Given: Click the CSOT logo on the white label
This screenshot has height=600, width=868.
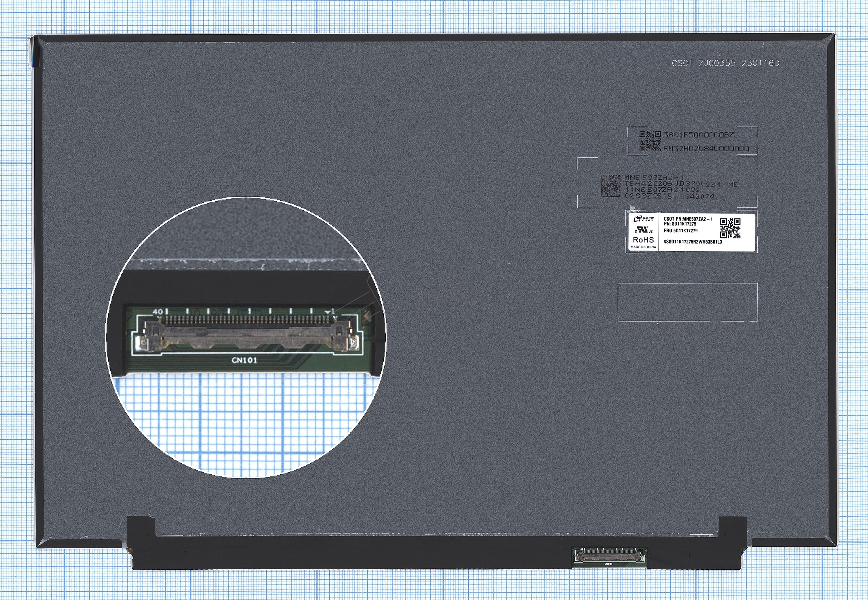Looking at the screenshot, I should pyautogui.click(x=644, y=219).
